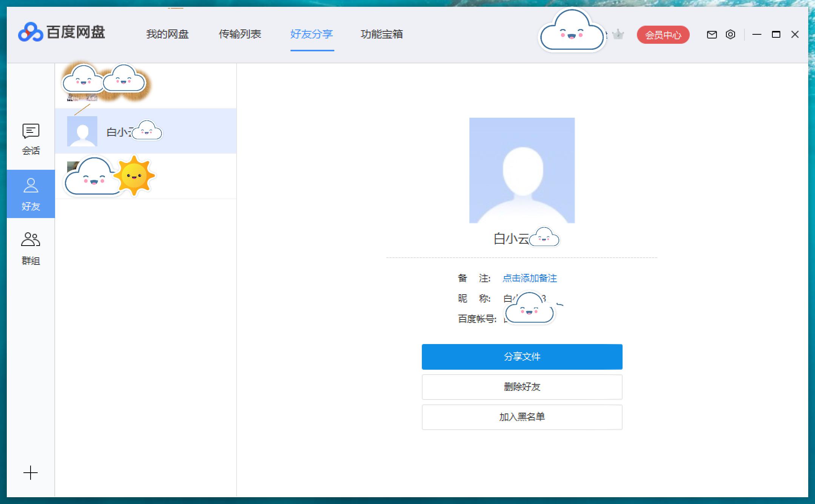Viewport: 815px width, 504px height.
Task: Open the 群组 panel in the sidebar
Action: [30, 247]
